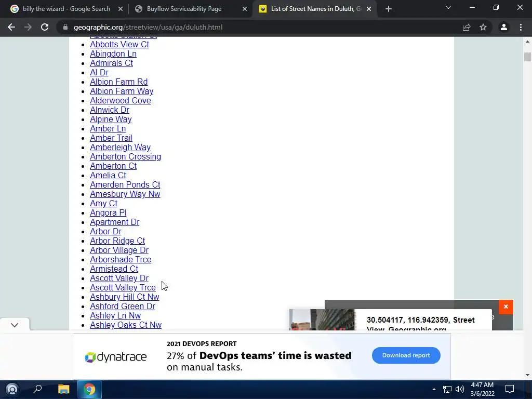Visit the Alpine Way link
Image resolution: width=532 pixels, height=399 pixels.
pos(111,119)
